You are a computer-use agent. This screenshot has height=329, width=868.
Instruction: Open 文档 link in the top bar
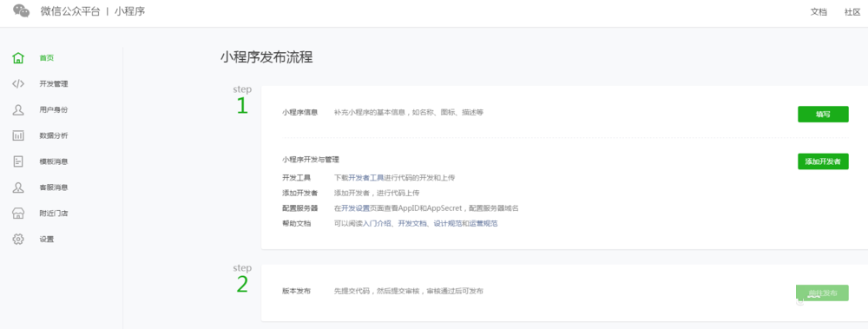819,11
